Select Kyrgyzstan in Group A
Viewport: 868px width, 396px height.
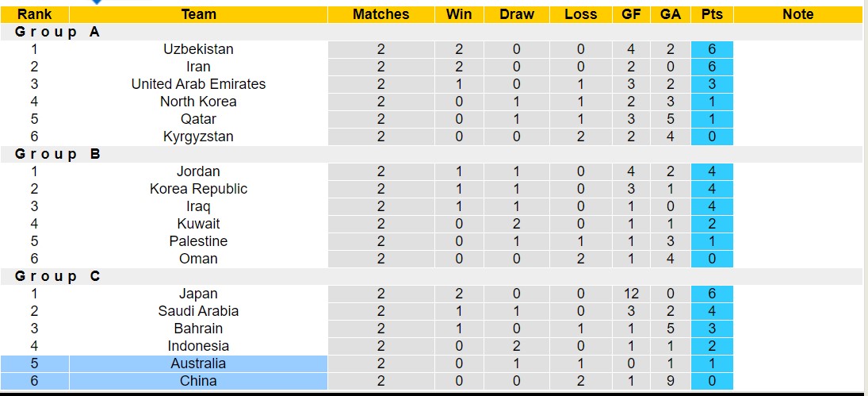(x=198, y=136)
